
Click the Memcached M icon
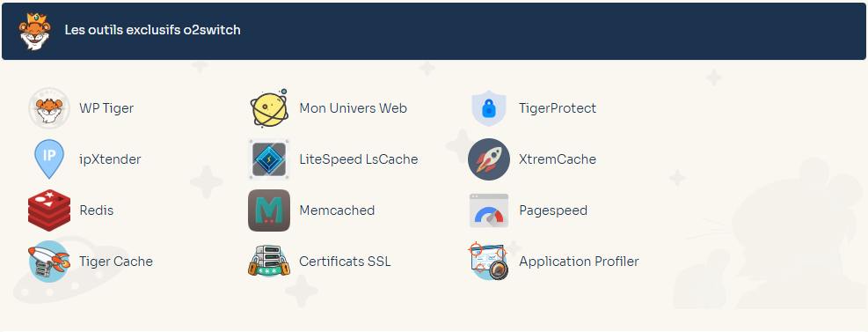[x=269, y=210]
